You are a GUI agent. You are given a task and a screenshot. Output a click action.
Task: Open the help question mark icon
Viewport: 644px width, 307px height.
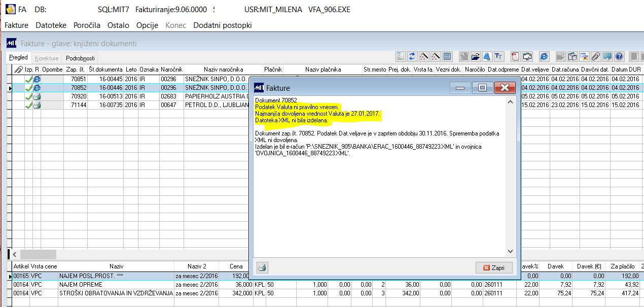tap(619, 56)
